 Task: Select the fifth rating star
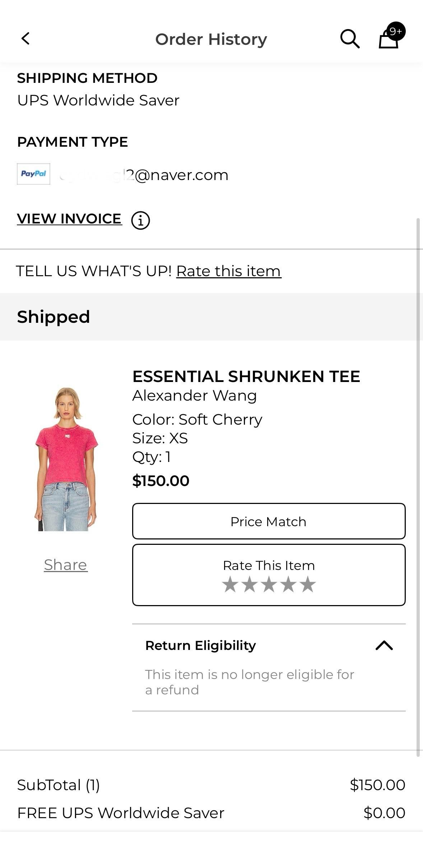pos(308,584)
